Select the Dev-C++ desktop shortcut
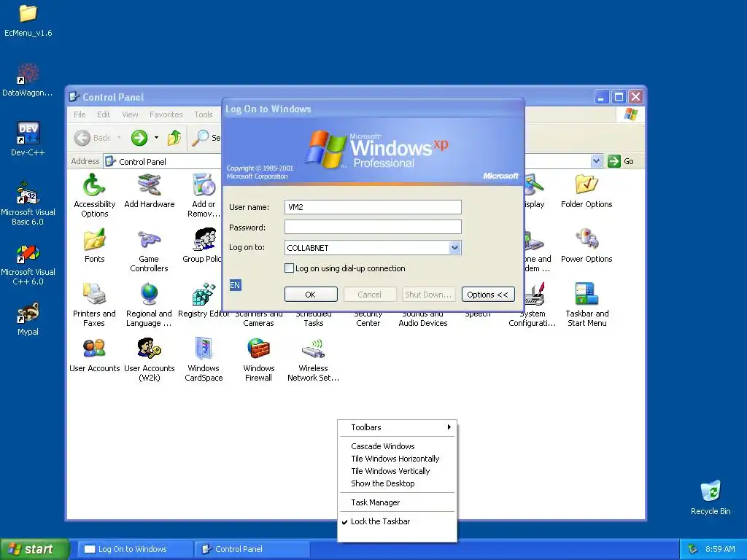 (x=28, y=139)
